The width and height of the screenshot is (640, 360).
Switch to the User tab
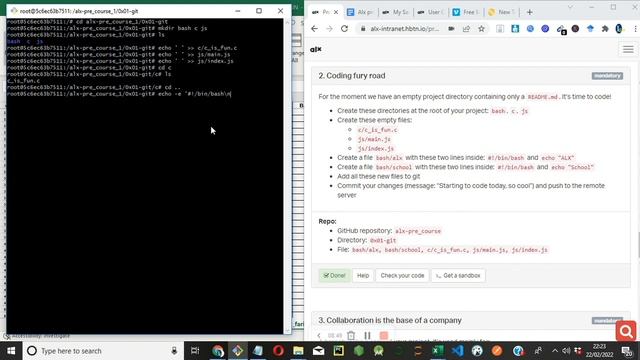(x=430, y=12)
